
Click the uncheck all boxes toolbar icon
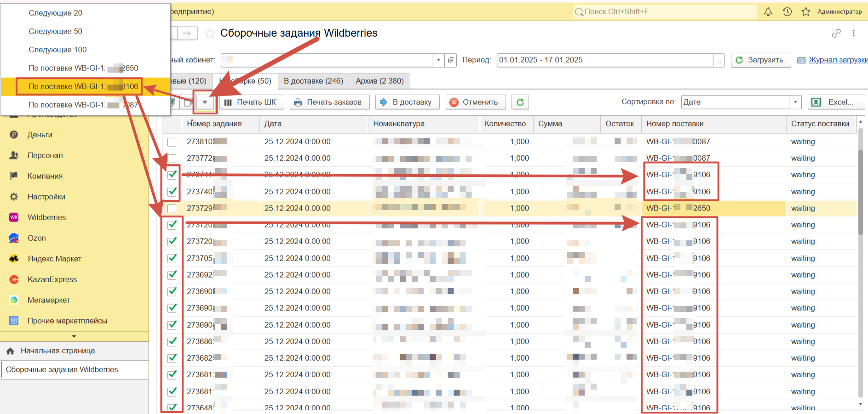pos(187,102)
